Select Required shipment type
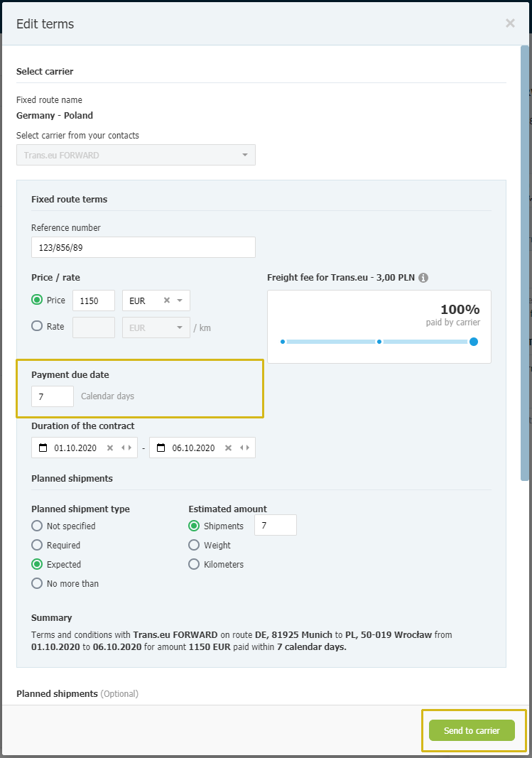 [x=37, y=545]
